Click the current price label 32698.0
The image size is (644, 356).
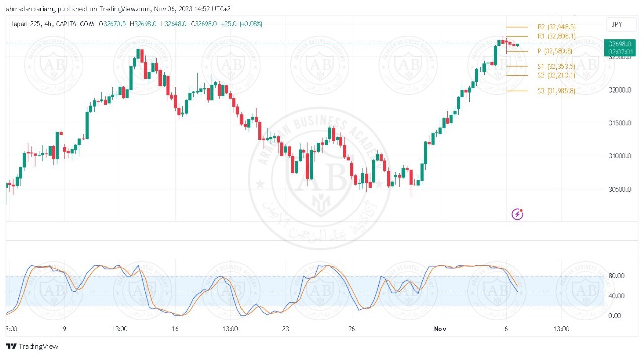619,44
